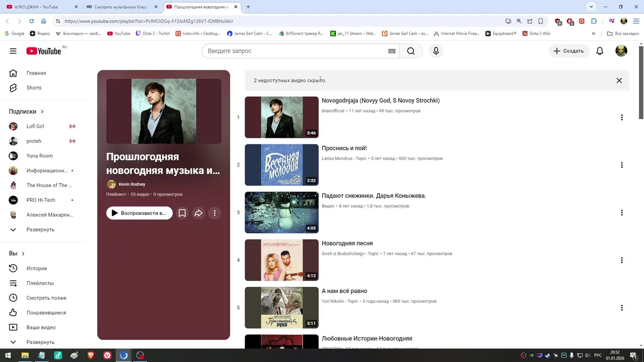Screen dimensions: 644x362
Task: Open Весенняя мелодия video thumbnail
Action: pyautogui.click(x=282, y=165)
